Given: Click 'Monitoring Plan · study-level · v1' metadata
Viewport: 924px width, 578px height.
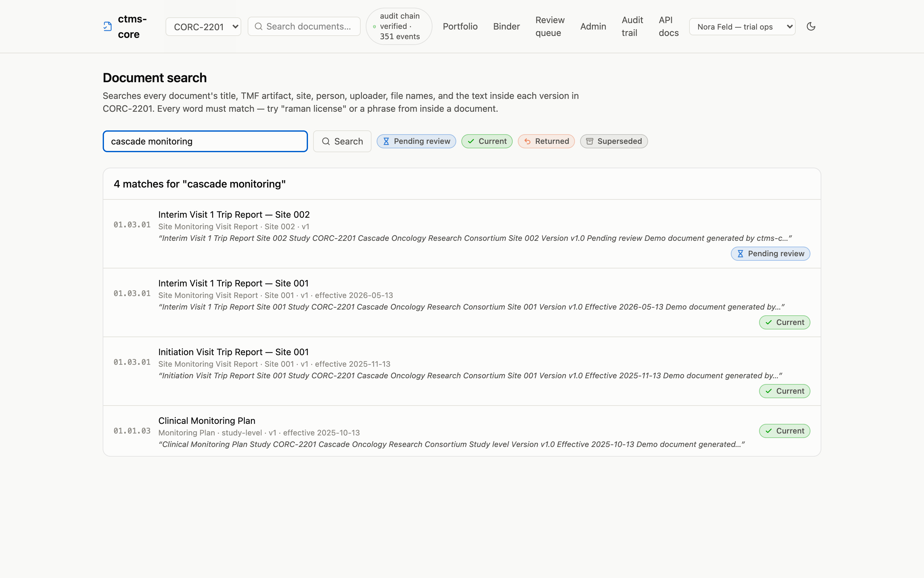Looking at the screenshot, I should [259, 433].
